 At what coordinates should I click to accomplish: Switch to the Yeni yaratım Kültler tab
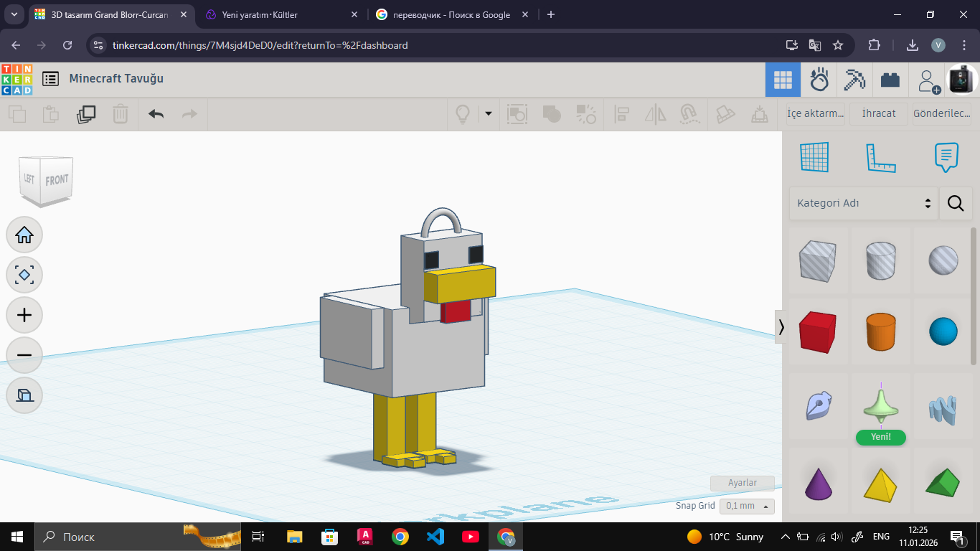coord(282,14)
